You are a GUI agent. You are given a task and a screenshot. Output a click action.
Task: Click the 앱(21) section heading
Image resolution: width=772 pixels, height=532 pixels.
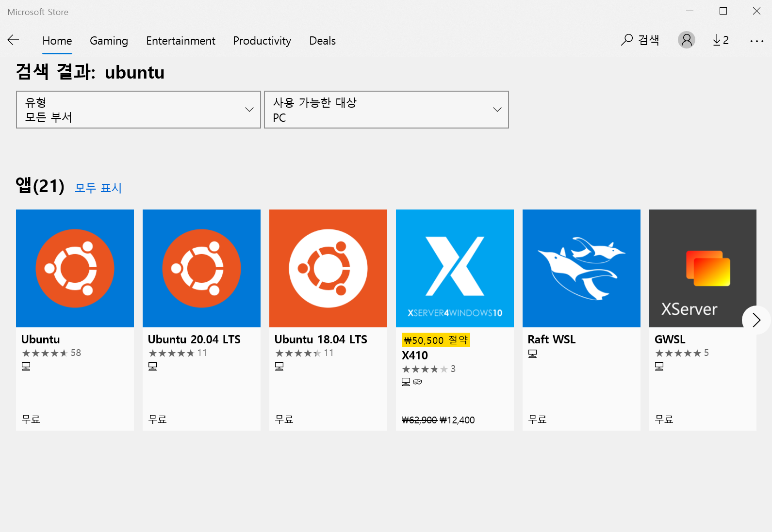point(40,186)
